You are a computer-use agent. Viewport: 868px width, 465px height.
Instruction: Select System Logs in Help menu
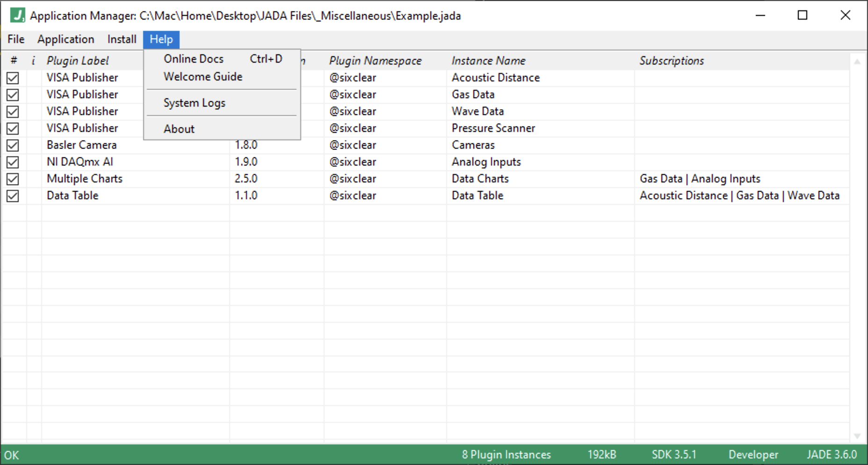[222, 103]
